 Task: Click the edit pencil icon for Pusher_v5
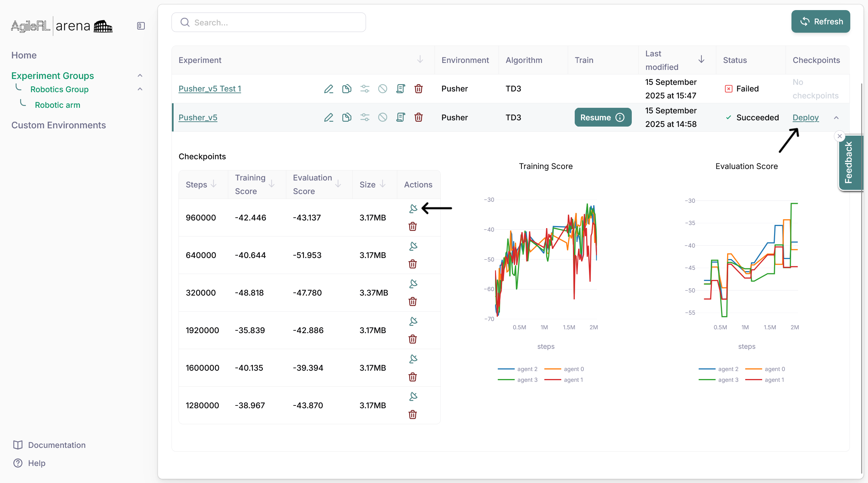pos(328,118)
